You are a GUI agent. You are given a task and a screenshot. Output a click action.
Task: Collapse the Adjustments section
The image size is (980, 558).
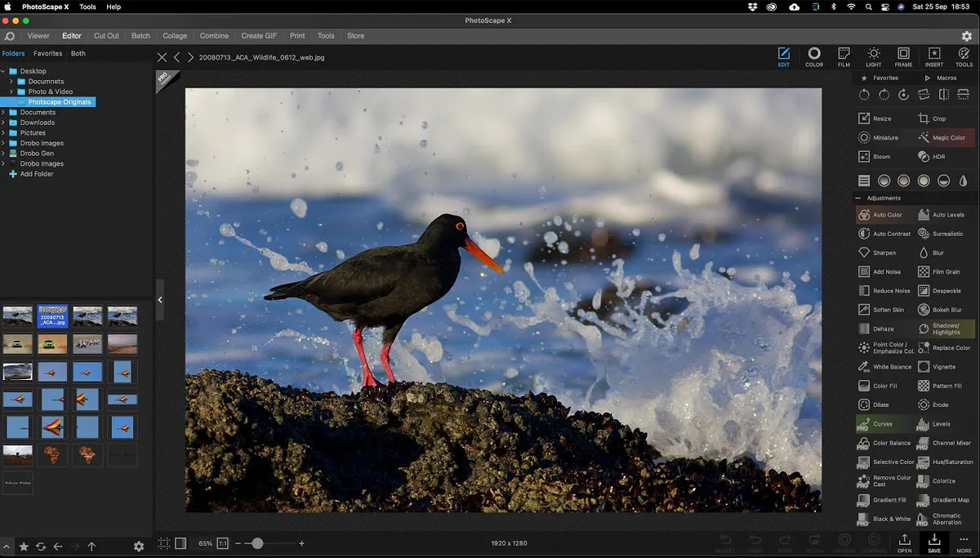click(858, 198)
